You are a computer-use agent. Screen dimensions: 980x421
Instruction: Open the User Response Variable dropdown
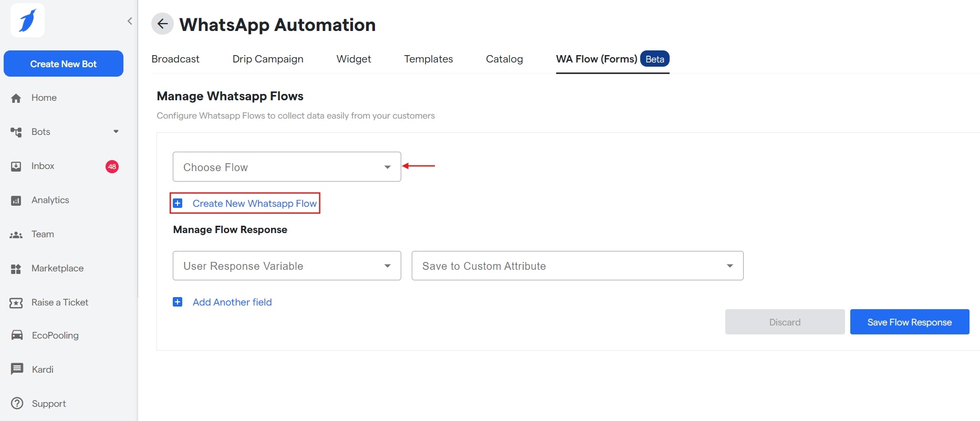click(287, 266)
